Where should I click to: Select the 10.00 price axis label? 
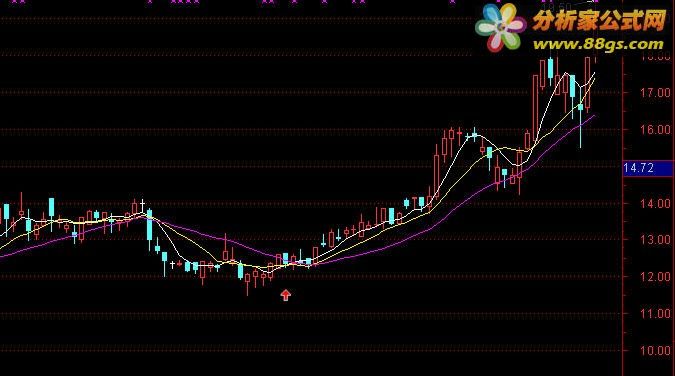pos(655,351)
